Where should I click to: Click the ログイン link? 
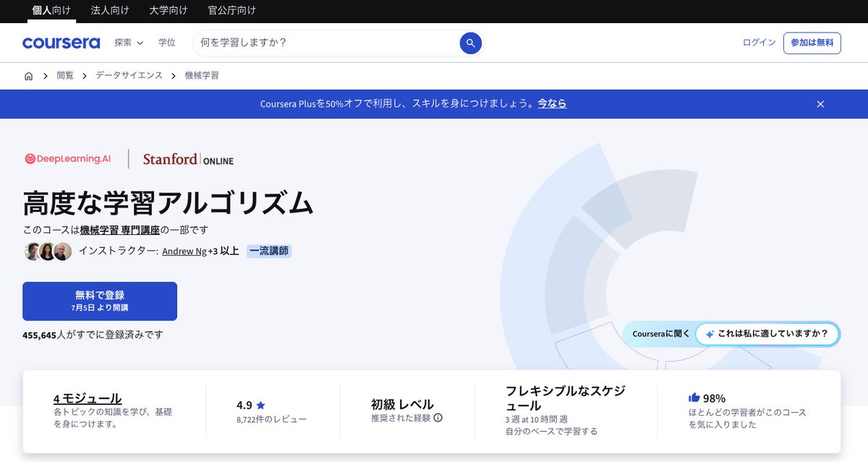tap(759, 43)
